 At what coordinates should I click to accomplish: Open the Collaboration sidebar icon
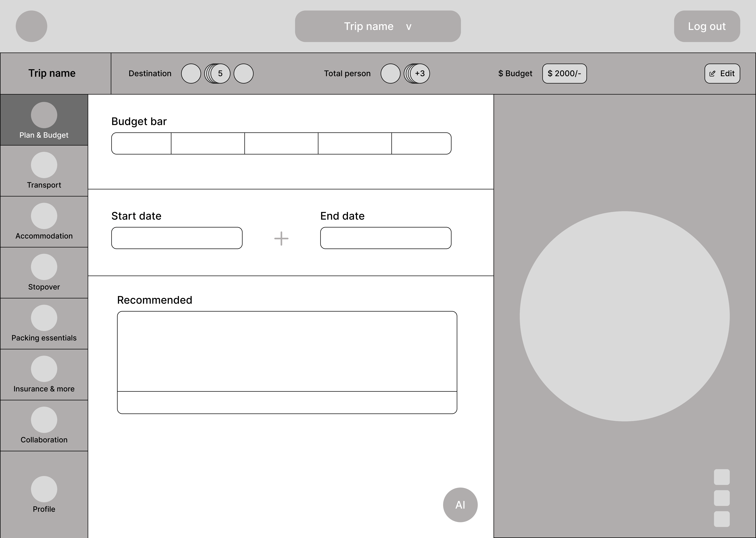coord(44,420)
